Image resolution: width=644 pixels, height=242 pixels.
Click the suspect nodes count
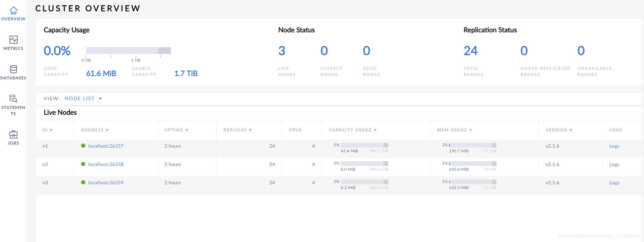(x=324, y=51)
